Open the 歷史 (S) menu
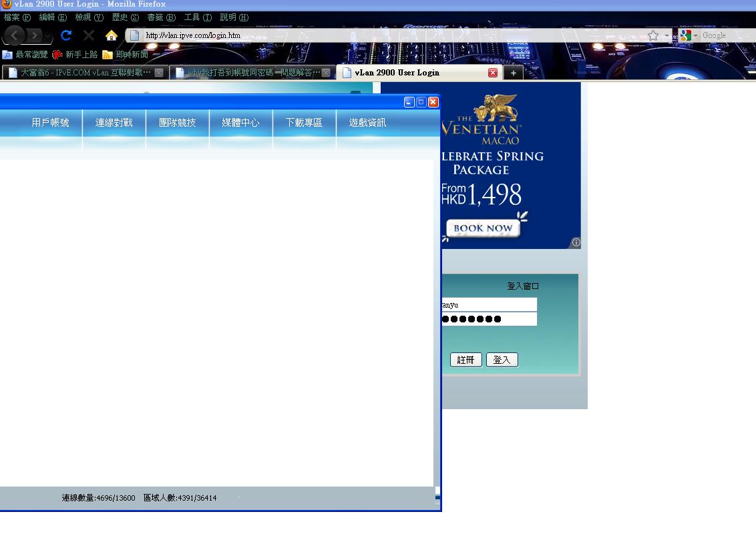 click(x=126, y=17)
